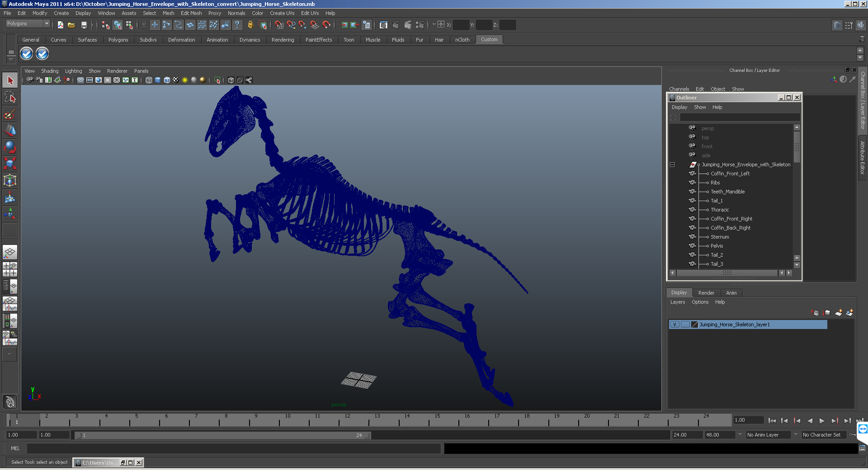Click the new scene icon

pos(60,25)
